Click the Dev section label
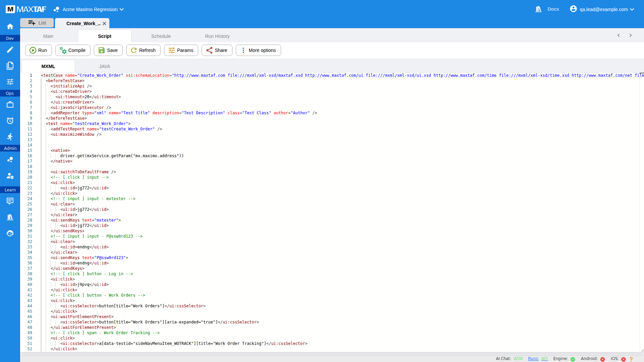This screenshot has height=362, width=644. (10, 38)
